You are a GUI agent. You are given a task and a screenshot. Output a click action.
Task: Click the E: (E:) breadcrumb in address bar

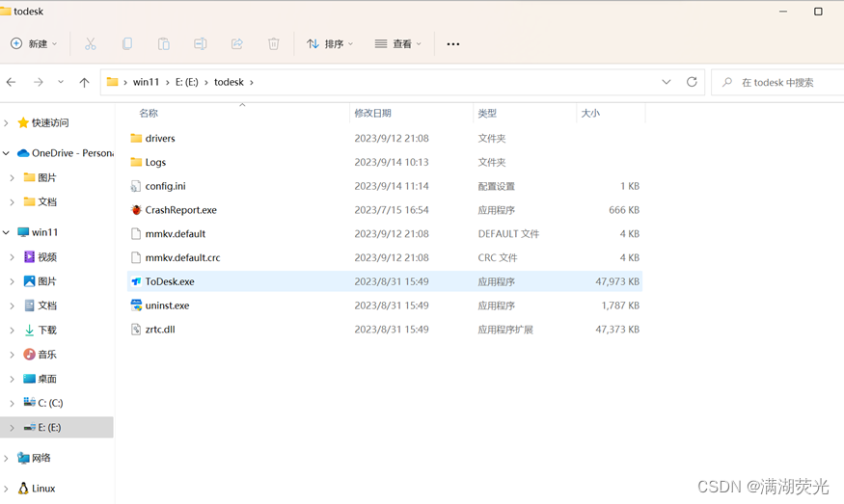coord(187,82)
